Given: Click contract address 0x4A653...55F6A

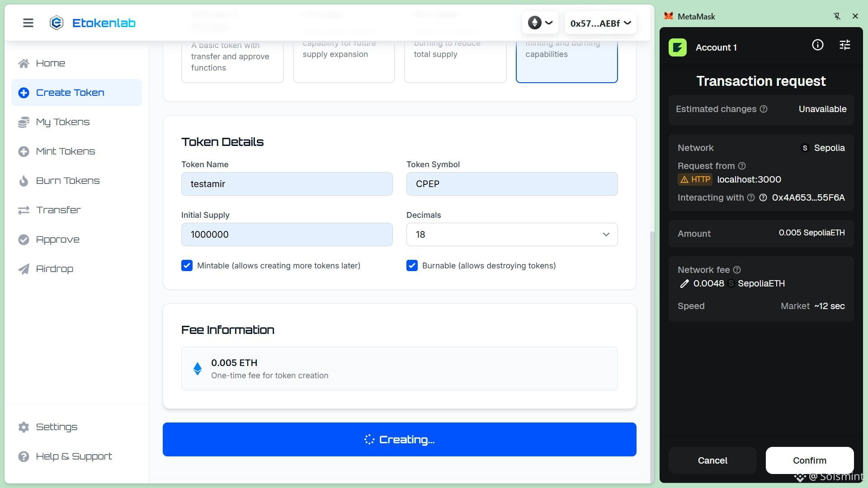Looking at the screenshot, I should 808,197.
